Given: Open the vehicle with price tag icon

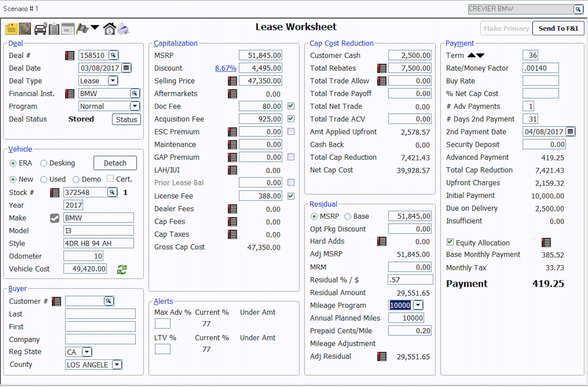Looking at the screenshot, I should tap(40, 29).
